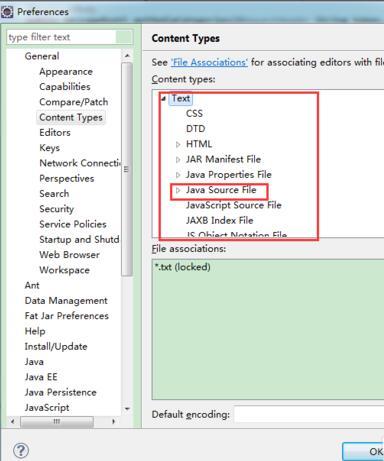Image resolution: width=384 pixels, height=461 pixels.
Task: Click the sidebar horizontal scroll left arrow
Action: [x=13, y=422]
